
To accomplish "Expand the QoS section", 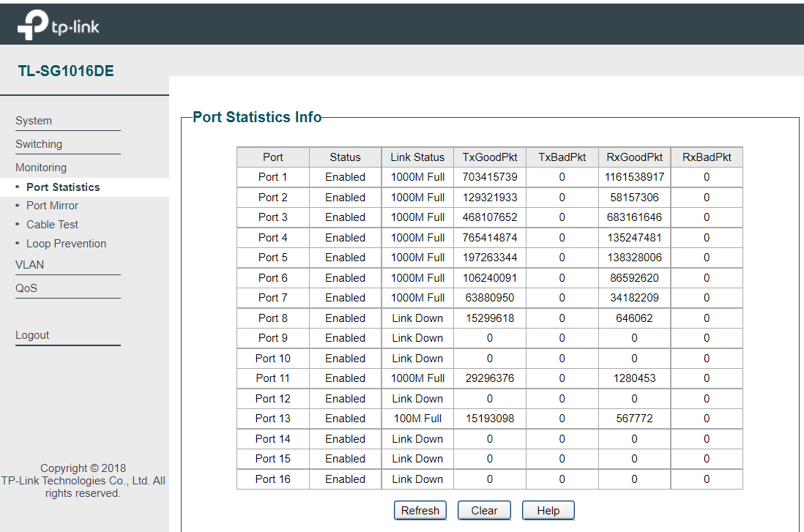I will (x=26, y=288).
